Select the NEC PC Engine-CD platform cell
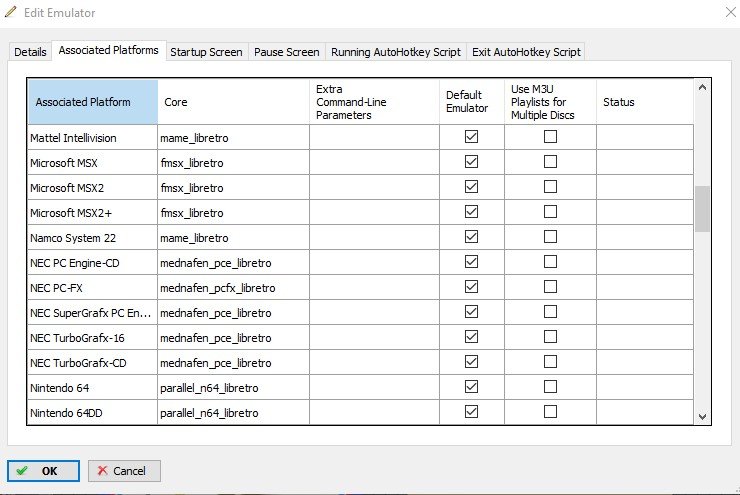The image size is (740, 495). pyautogui.click(x=92, y=263)
